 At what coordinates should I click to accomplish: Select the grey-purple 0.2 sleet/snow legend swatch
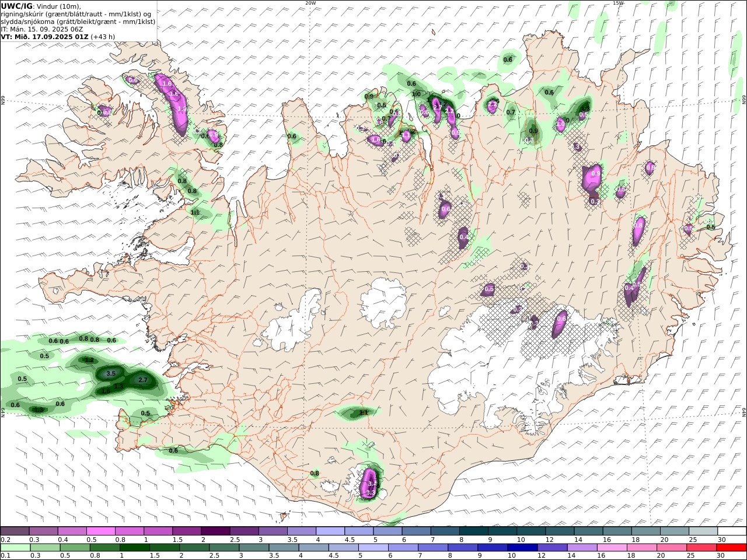(15, 531)
